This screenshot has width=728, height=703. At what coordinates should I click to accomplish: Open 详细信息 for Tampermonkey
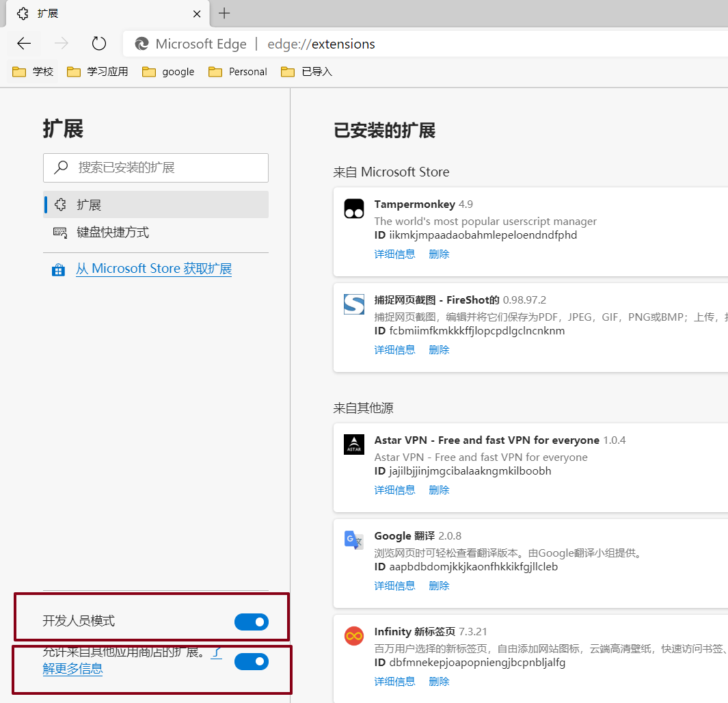[394, 254]
